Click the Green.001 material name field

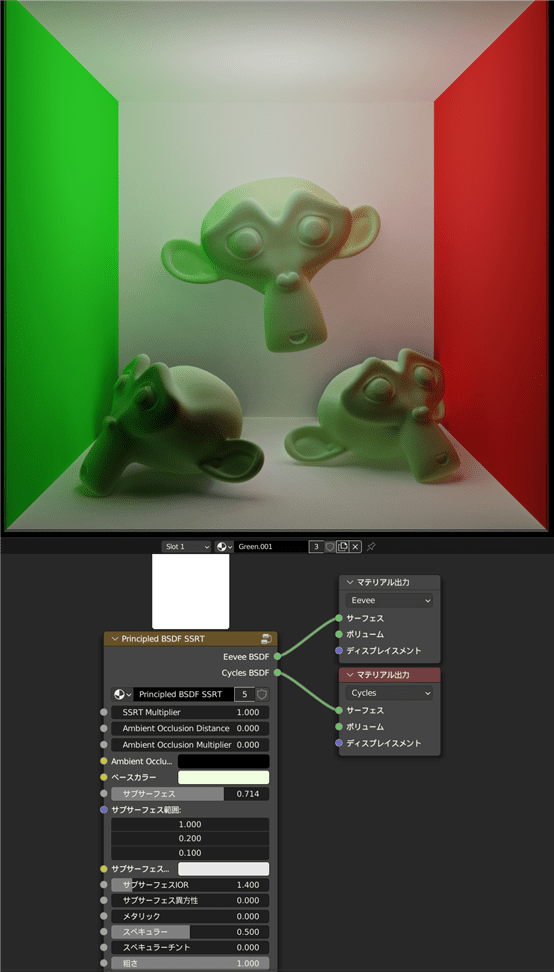point(271,547)
